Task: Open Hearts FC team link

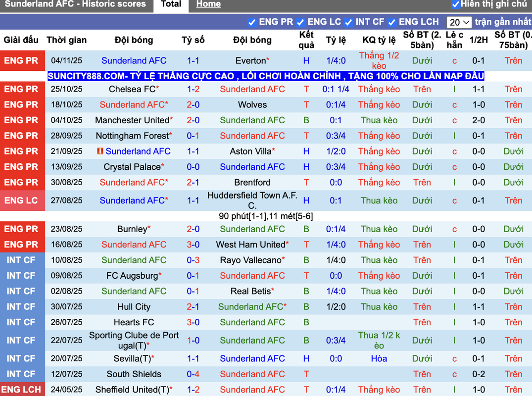Action: pos(134,322)
